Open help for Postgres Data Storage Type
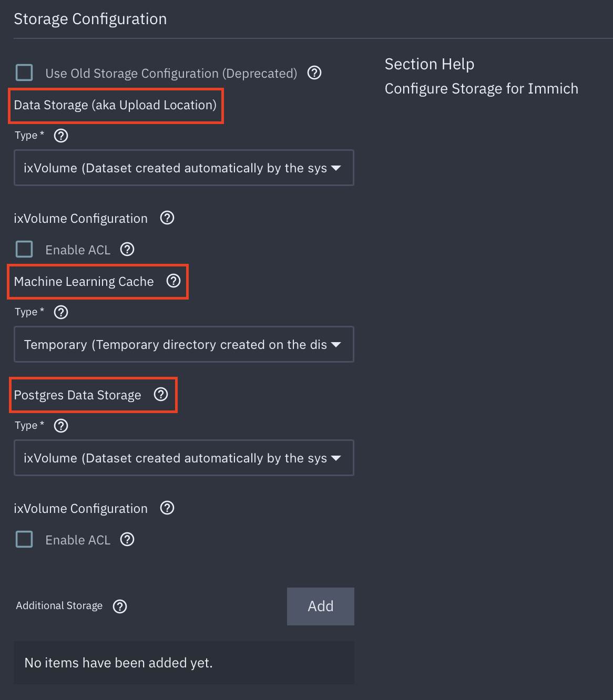 60,426
